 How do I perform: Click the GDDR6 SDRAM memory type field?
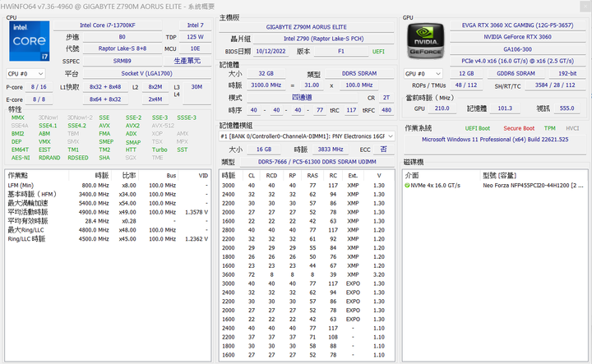click(x=516, y=74)
